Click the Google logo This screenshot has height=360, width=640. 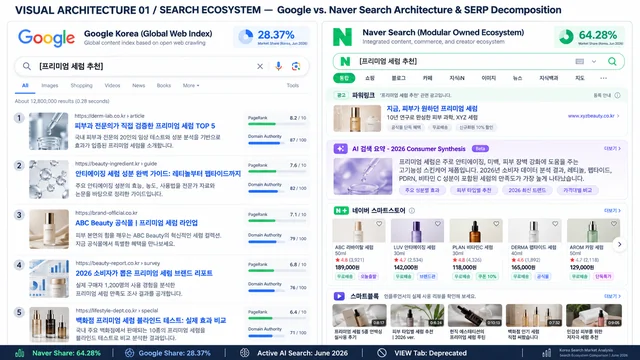(x=46, y=38)
